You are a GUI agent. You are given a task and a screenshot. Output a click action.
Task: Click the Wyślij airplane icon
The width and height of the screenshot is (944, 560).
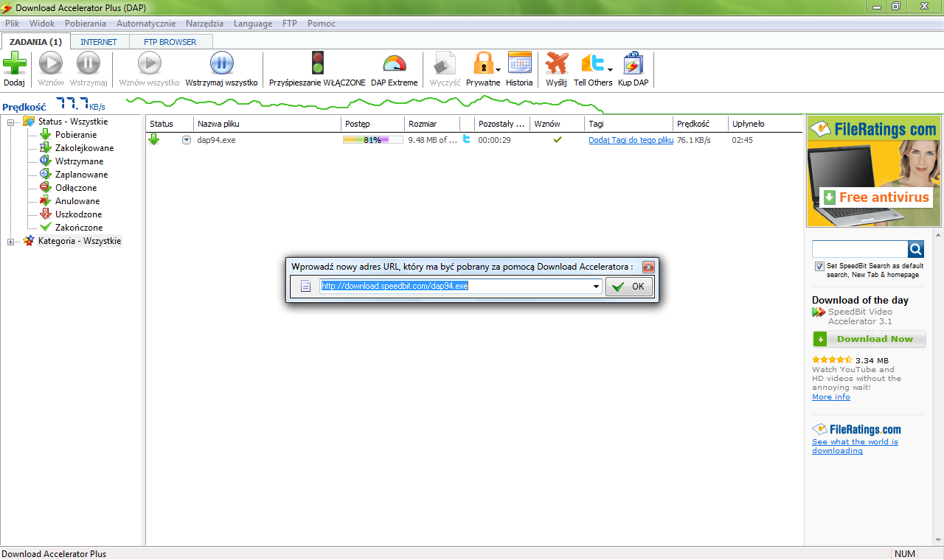[x=556, y=64]
